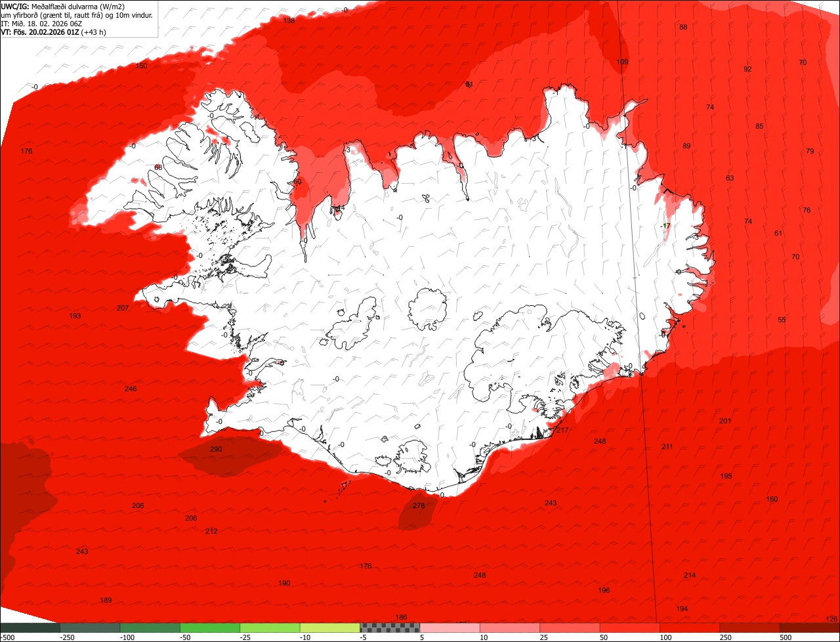
Task: Click the value 88 at the top right
Action: [683, 27]
